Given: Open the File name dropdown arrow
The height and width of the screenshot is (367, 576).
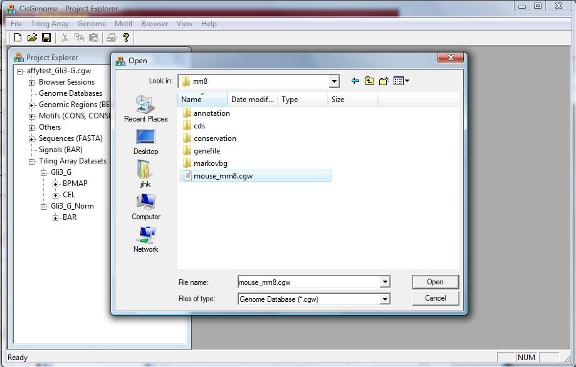Looking at the screenshot, I should pyautogui.click(x=385, y=282).
